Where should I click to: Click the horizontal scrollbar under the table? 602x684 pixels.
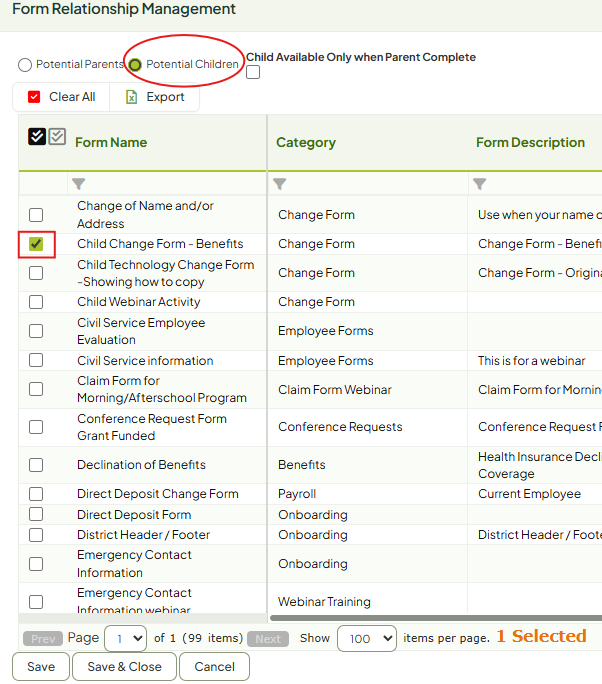[x=436, y=618]
